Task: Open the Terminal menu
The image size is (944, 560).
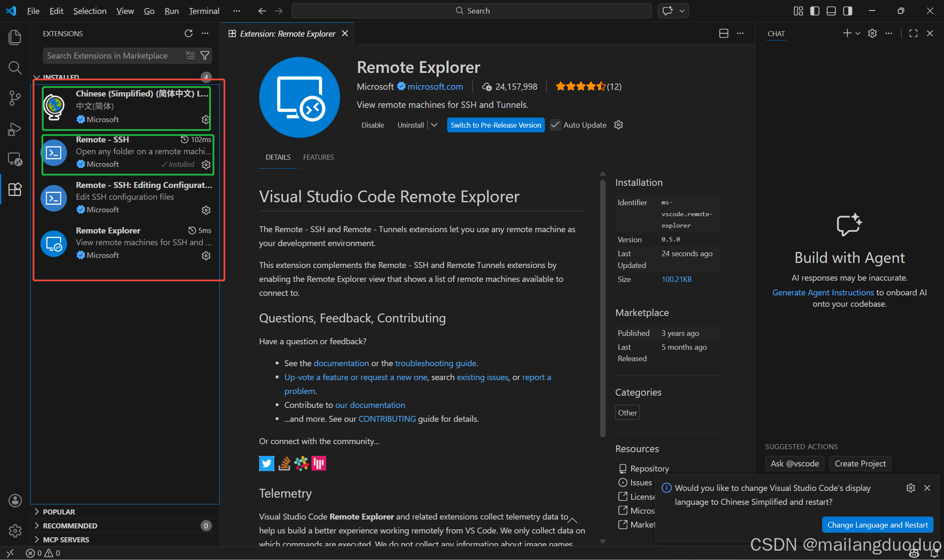Action: pyautogui.click(x=204, y=11)
